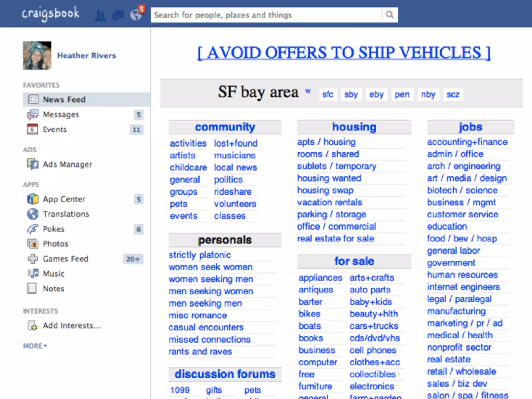This screenshot has height=399, width=532.
Task: Open the friend requests icon in header
Action: [100, 16]
